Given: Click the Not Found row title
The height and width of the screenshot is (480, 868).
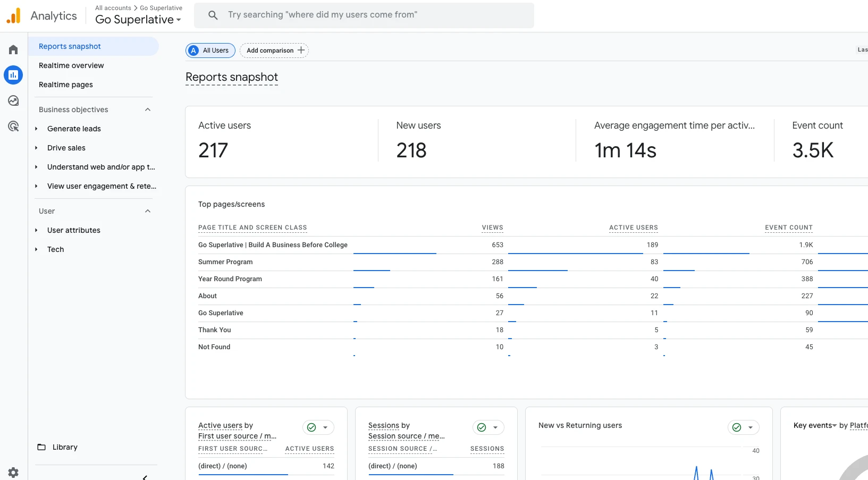Looking at the screenshot, I should (214, 347).
